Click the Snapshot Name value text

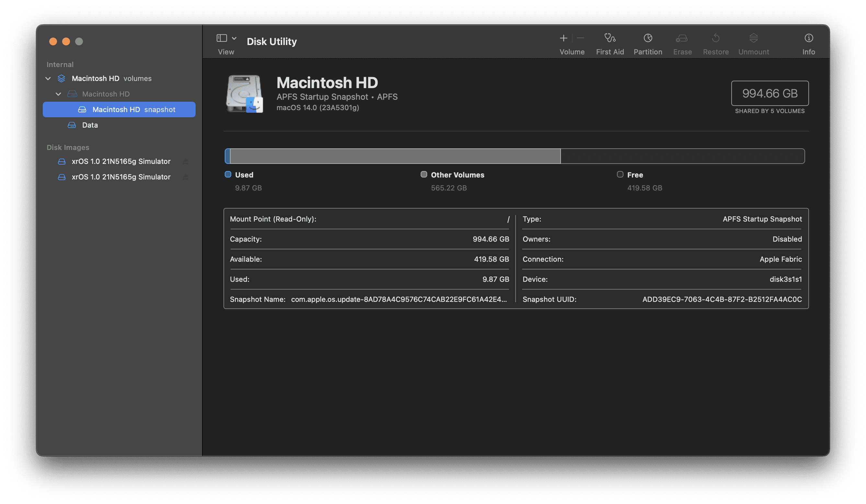399,299
